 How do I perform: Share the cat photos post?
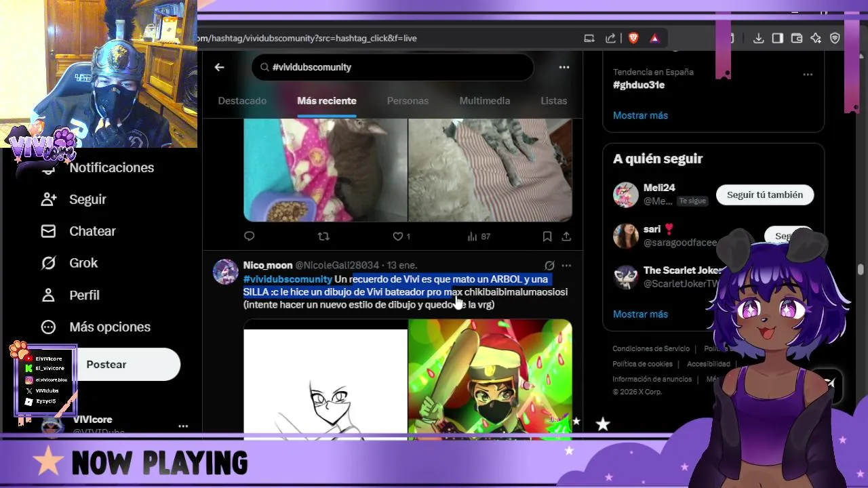point(566,237)
